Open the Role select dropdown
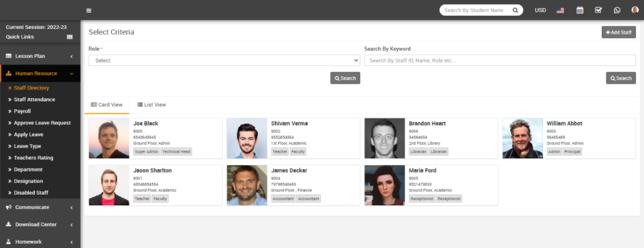 225,60
